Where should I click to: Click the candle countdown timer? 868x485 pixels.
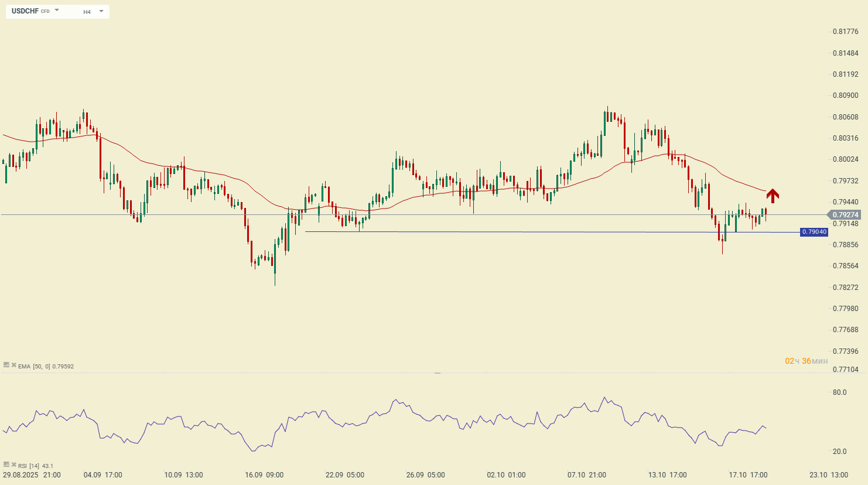[806, 361]
